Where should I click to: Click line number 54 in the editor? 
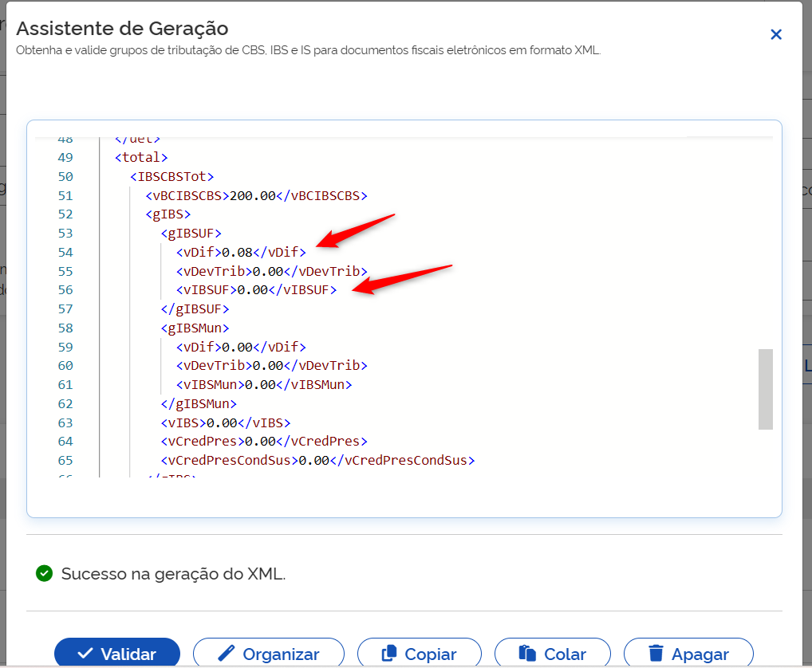tap(65, 253)
